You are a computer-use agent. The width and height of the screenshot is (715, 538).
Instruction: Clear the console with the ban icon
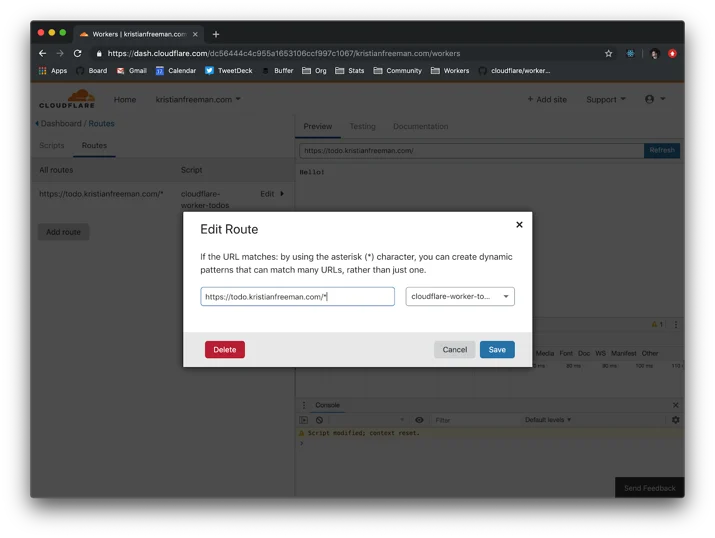point(319,420)
